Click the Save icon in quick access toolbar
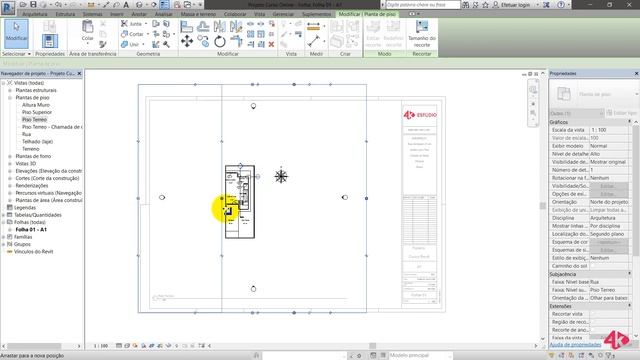Screen dimensions: 640x360 point(33,5)
